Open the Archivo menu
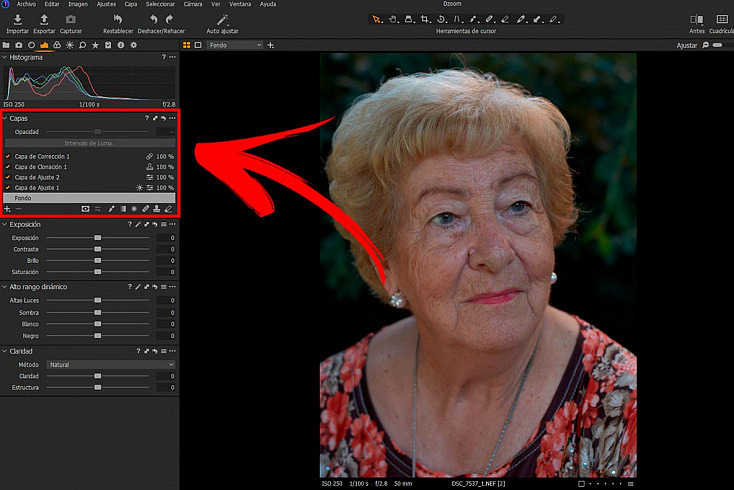This screenshot has width=734, height=490. 26,4
